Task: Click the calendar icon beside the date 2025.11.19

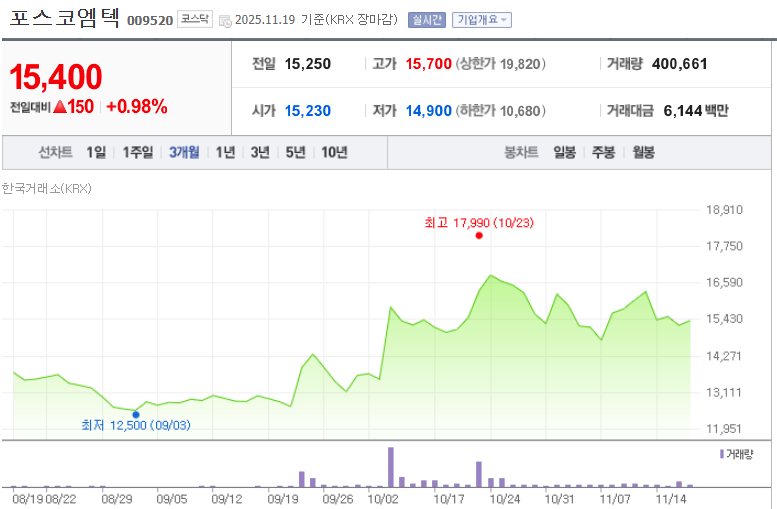Action: pyautogui.click(x=225, y=21)
